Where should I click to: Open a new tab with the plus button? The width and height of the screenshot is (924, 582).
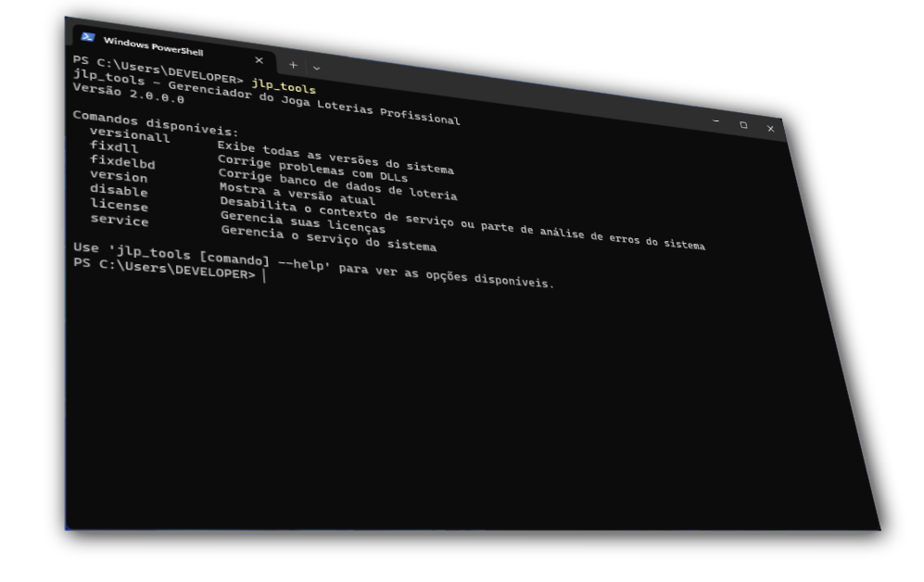click(x=293, y=66)
